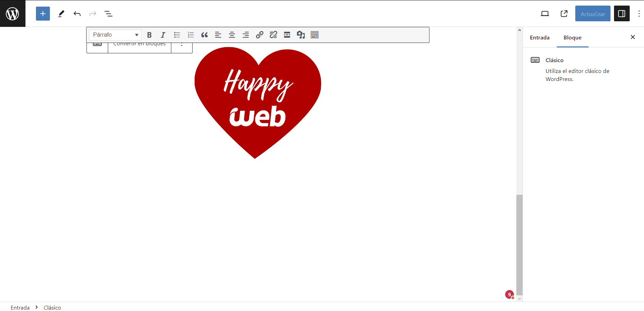Toggle the extra toolbar row
The height and width of the screenshot is (311, 644).
pyautogui.click(x=315, y=35)
